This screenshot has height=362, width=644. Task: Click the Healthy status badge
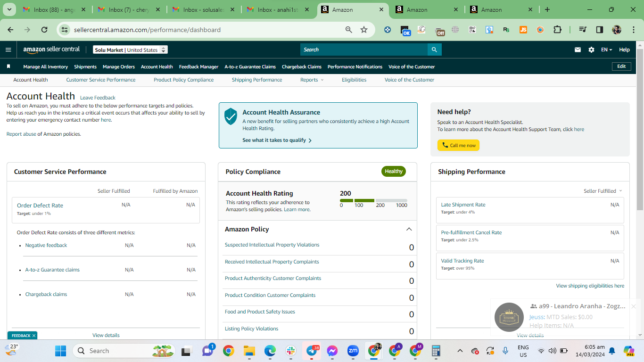click(x=394, y=171)
